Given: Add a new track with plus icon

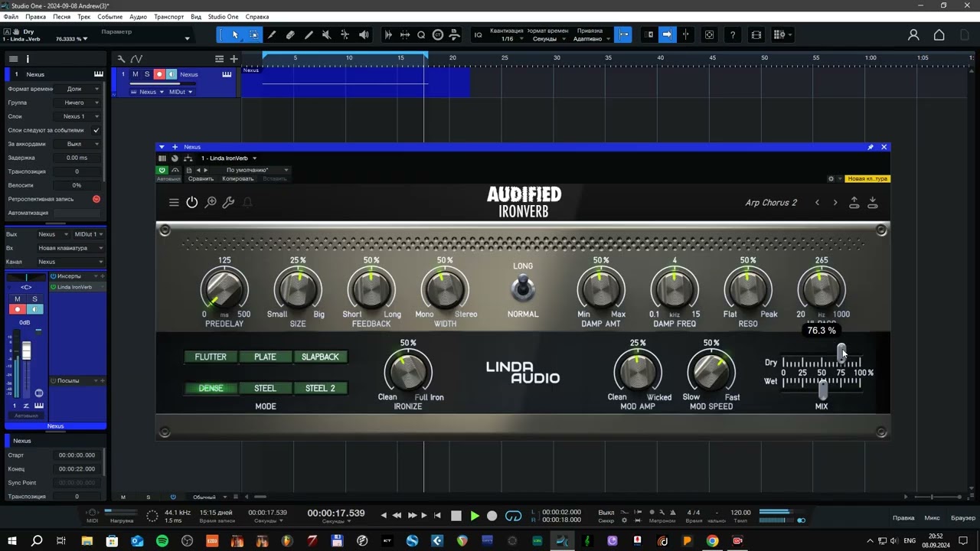Looking at the screenshot, I should pos(234,59).
